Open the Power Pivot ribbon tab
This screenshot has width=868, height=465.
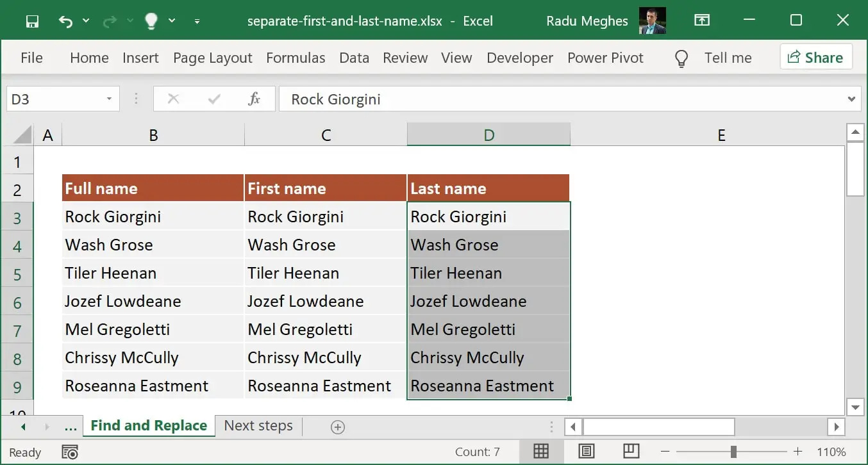coord(605,58)
